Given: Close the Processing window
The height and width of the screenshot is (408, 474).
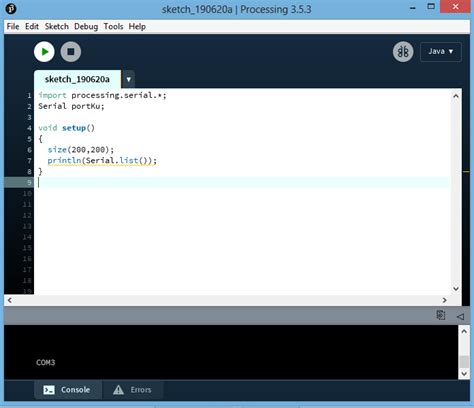Looking at the screenshot, I should click(x=455, y=6).
